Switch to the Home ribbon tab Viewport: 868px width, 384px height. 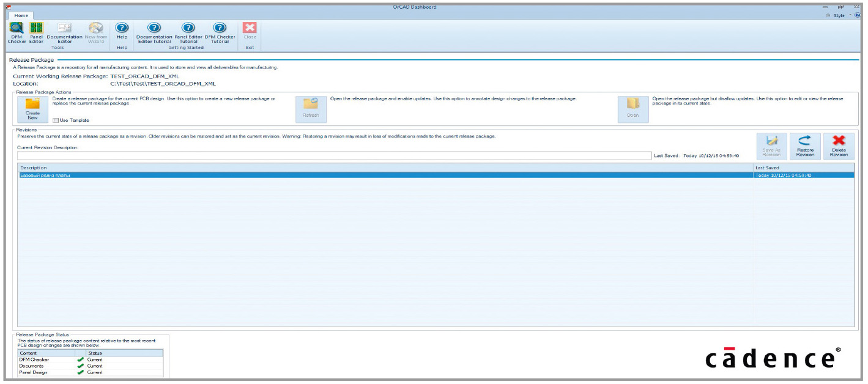pyautogui.click(x=21, y=15)
